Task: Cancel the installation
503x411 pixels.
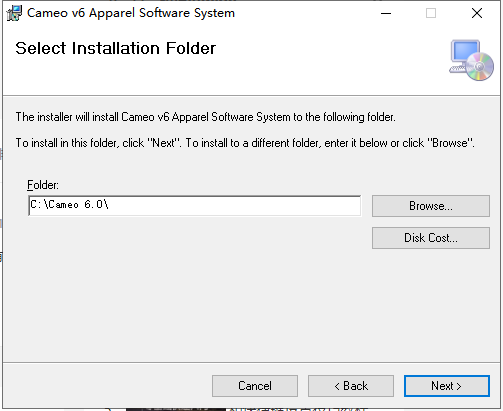Action: [x=255, y=386]
